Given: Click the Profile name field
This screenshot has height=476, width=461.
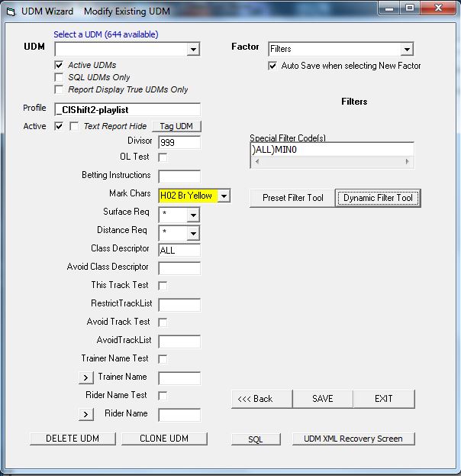Looking at the screenshot, I should (127, 109).
